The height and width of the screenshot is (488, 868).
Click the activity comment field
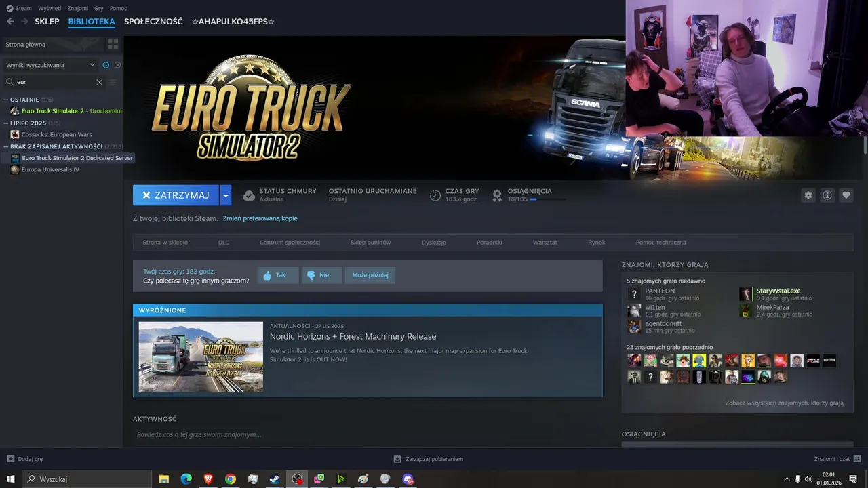(x=368, y=434)
